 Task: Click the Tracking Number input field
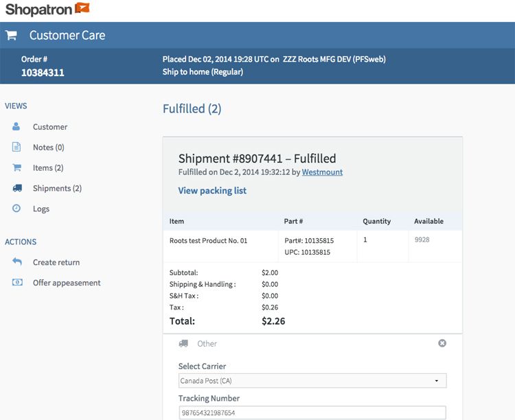(x=312, y=413)
